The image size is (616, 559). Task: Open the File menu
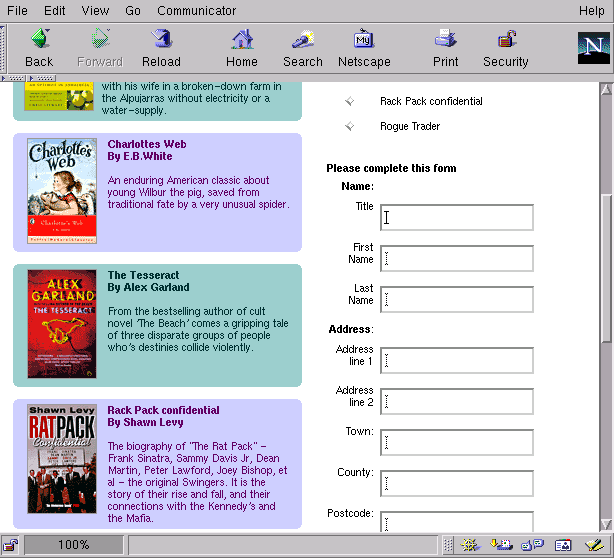click(x=17, y=11)
